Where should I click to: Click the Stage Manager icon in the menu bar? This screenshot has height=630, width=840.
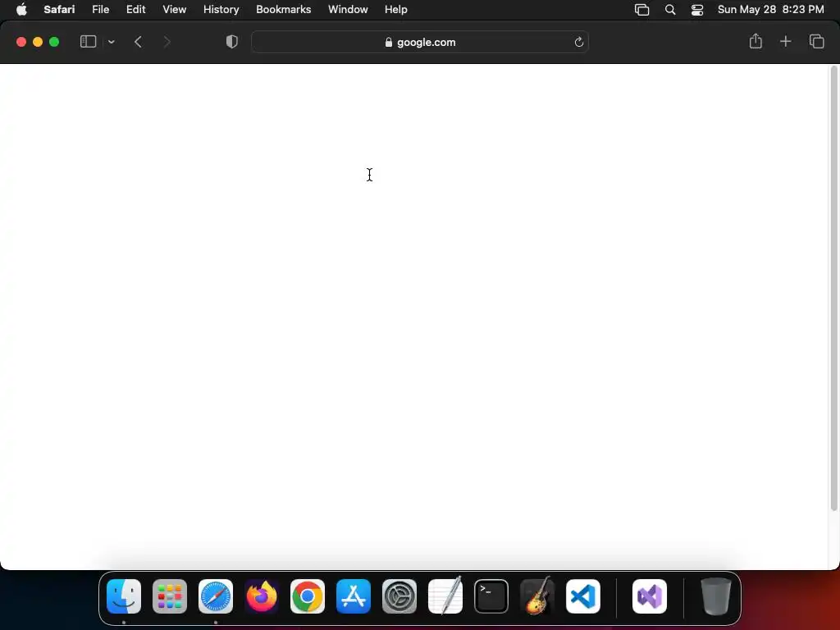point(641,10)
